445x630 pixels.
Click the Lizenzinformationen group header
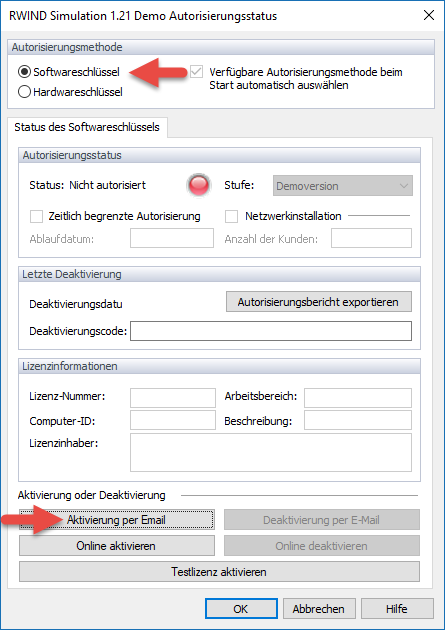[219, 366]
